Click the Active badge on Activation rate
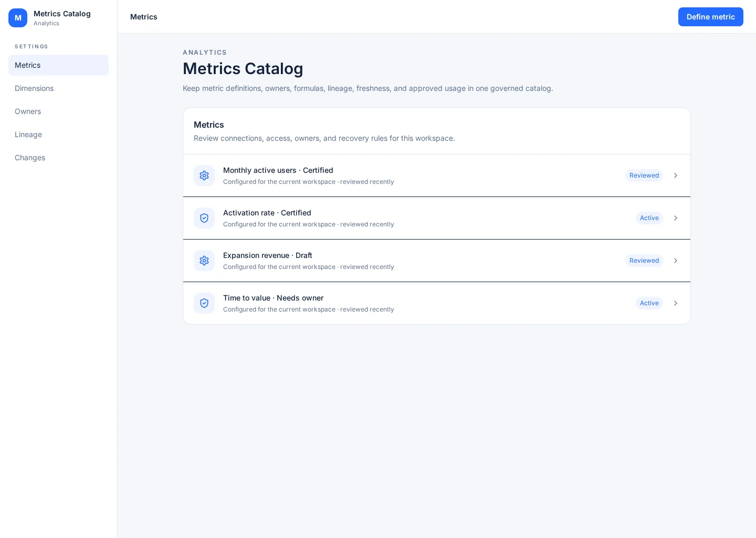 tap(649, 218)
